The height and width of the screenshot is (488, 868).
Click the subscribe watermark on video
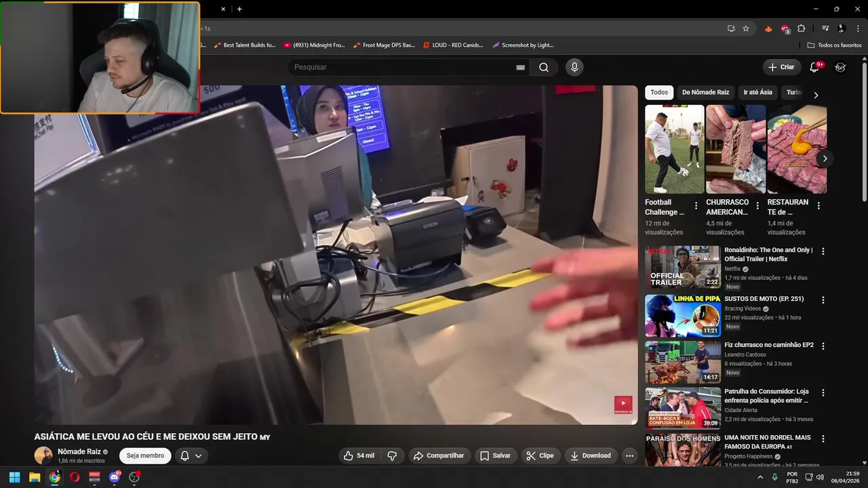click(x=623, y=405)
